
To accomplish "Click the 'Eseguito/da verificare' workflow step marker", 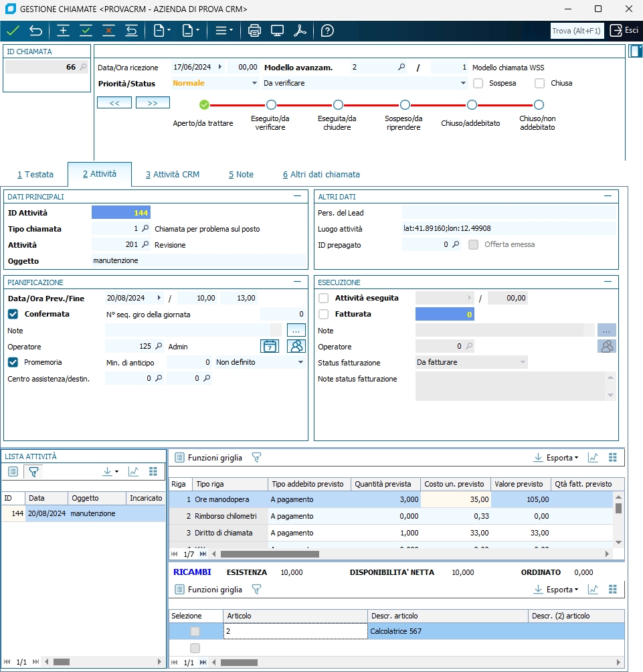I will 271,105.
